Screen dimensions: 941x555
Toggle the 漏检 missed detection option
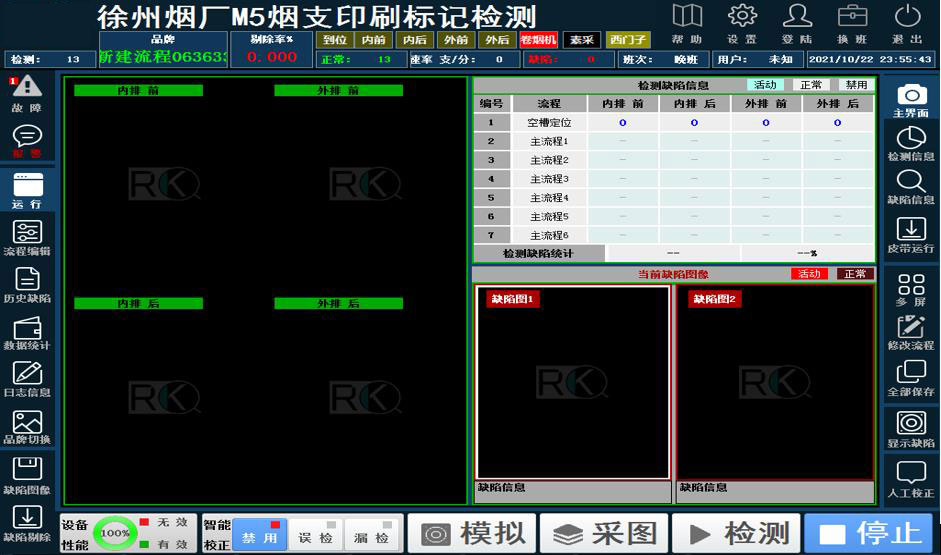pyautogui.click(x=372, y=535)
